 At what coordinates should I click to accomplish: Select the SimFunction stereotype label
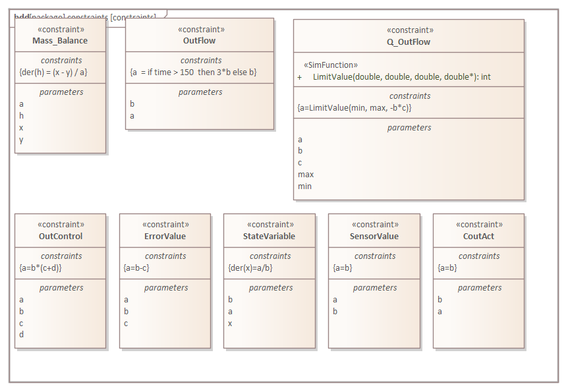point(330,65)
